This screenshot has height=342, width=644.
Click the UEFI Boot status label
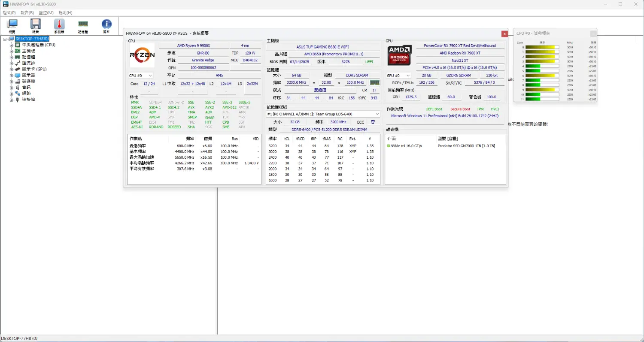[x=434, y=109]
